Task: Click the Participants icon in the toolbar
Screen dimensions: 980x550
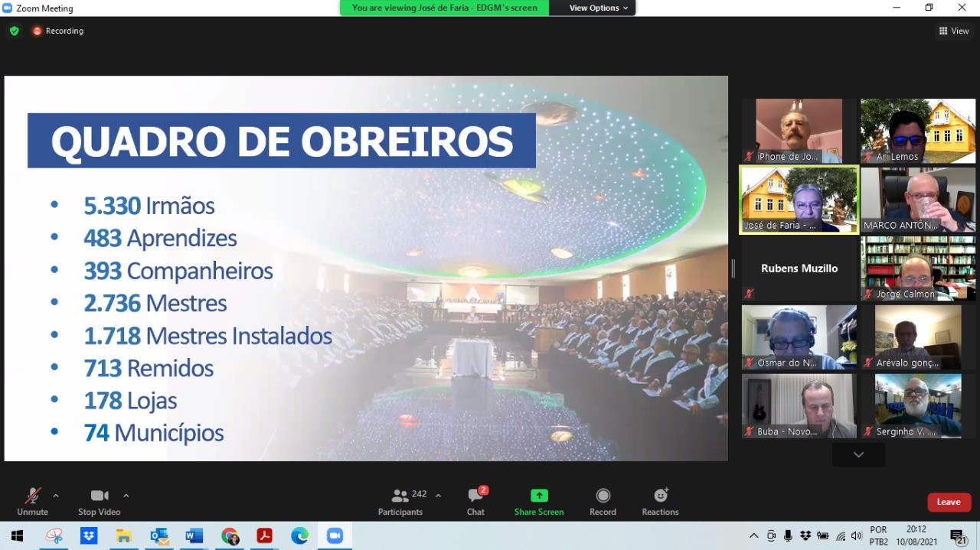Action: 400,496
